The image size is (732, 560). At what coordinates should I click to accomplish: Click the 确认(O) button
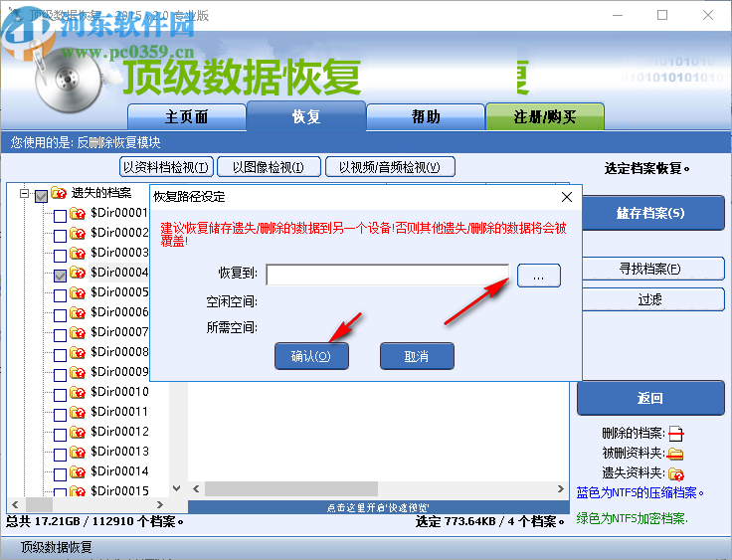[311, 356]
